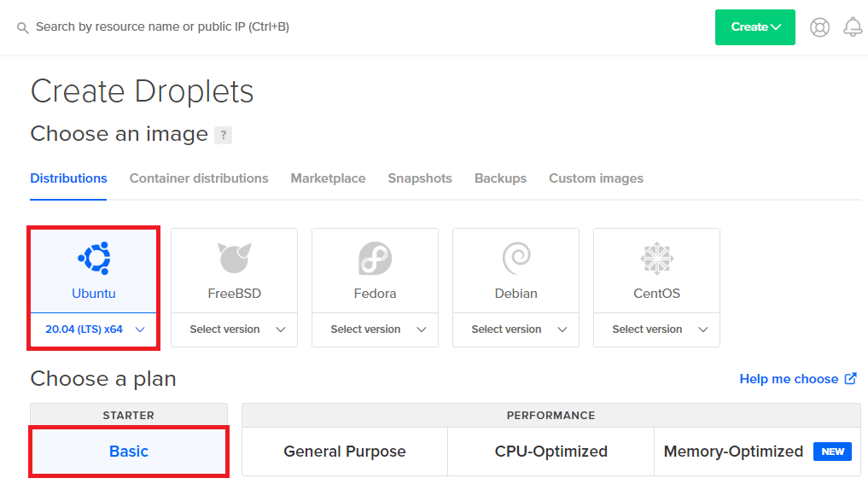Switch to Container distributions tab
This screenshot has width=868, height=484.
199,178
